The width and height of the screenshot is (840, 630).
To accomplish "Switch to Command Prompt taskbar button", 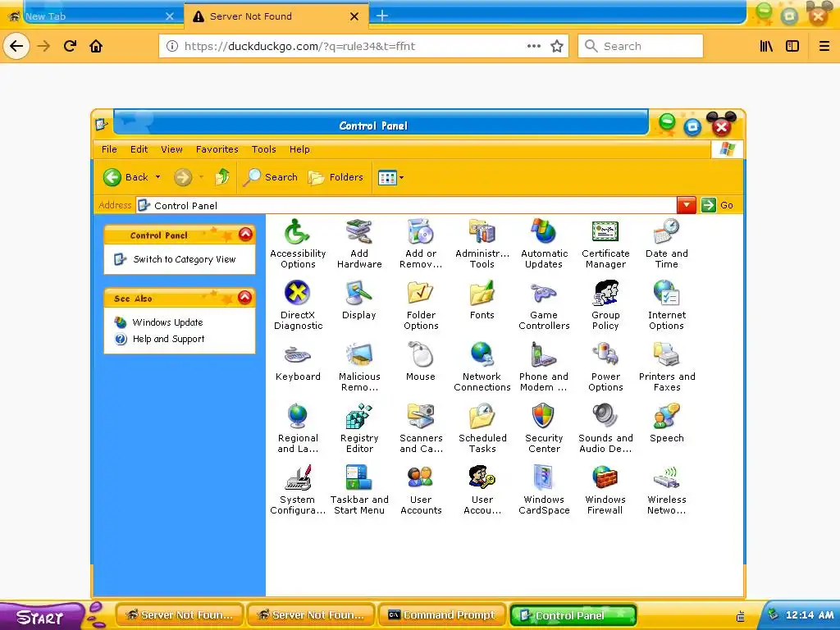I will (442, 615).
